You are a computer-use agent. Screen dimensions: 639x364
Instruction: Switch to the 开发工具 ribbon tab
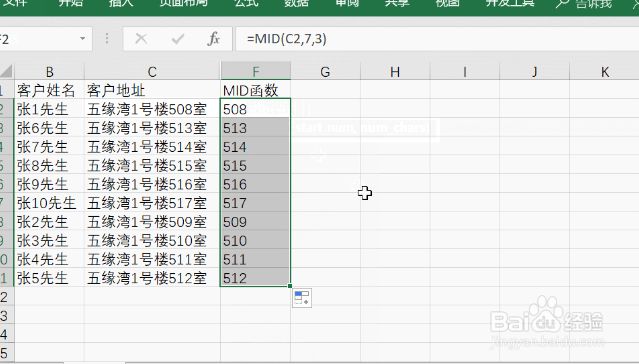510,3
